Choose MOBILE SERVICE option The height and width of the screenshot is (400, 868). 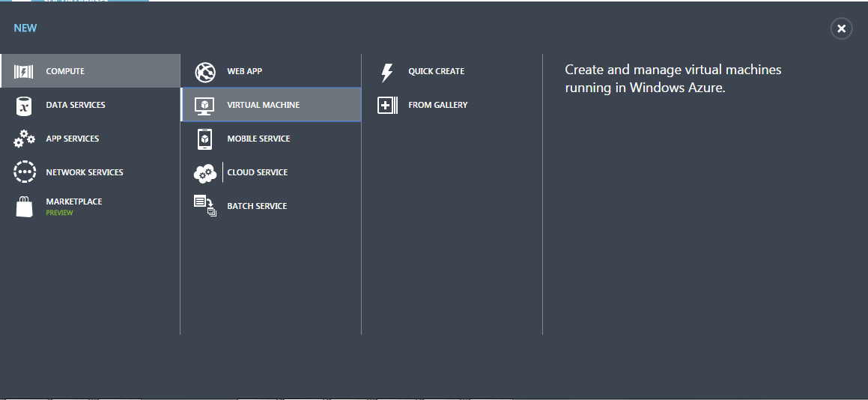258,139
